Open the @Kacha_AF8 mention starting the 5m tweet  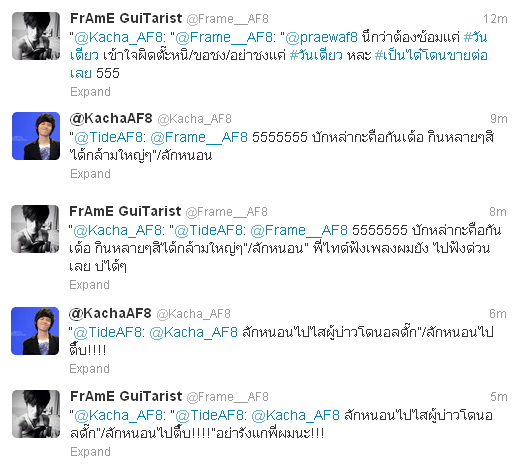tap(119, 415)
